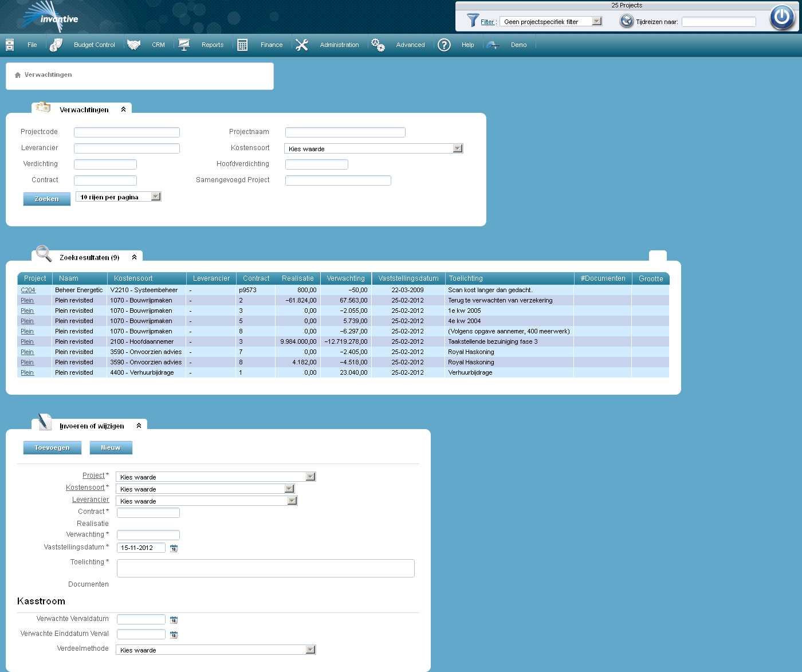Open Plein link in Verhuurbijdrage row

tap(27, 373)
